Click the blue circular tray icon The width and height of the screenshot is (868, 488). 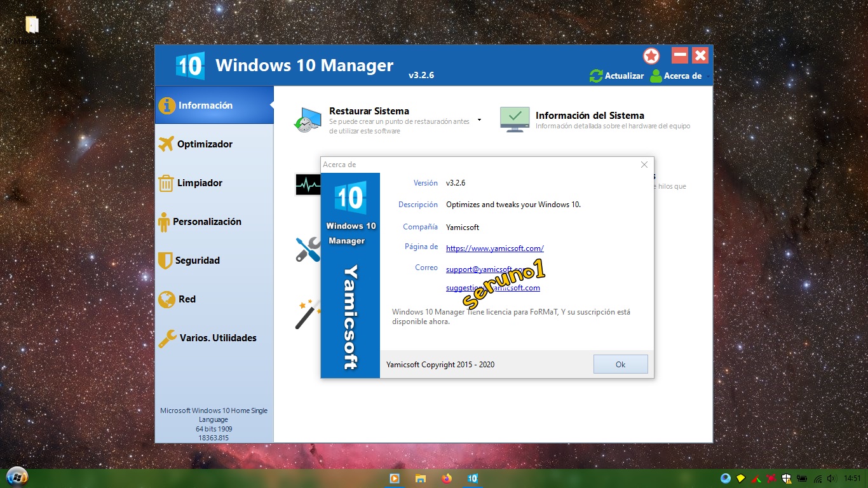726,478
